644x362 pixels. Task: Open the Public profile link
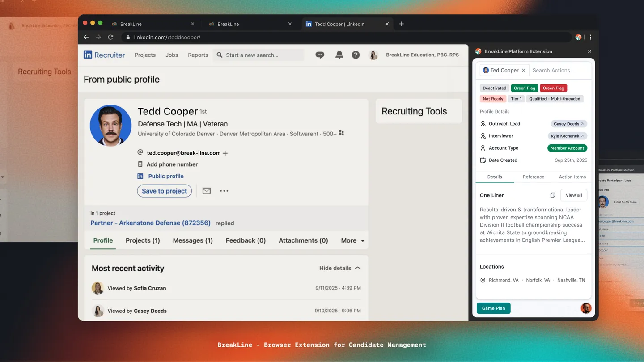tap(166, 176)
